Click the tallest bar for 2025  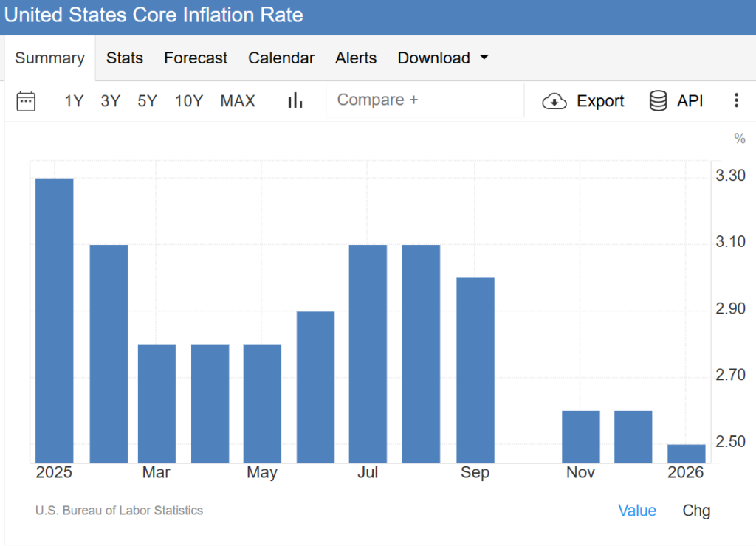click(x=55, y=321)
